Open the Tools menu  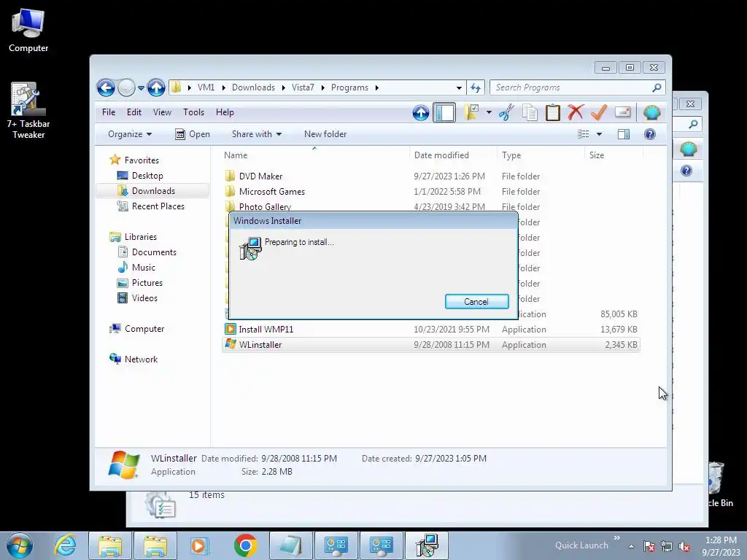coord(193,112)
